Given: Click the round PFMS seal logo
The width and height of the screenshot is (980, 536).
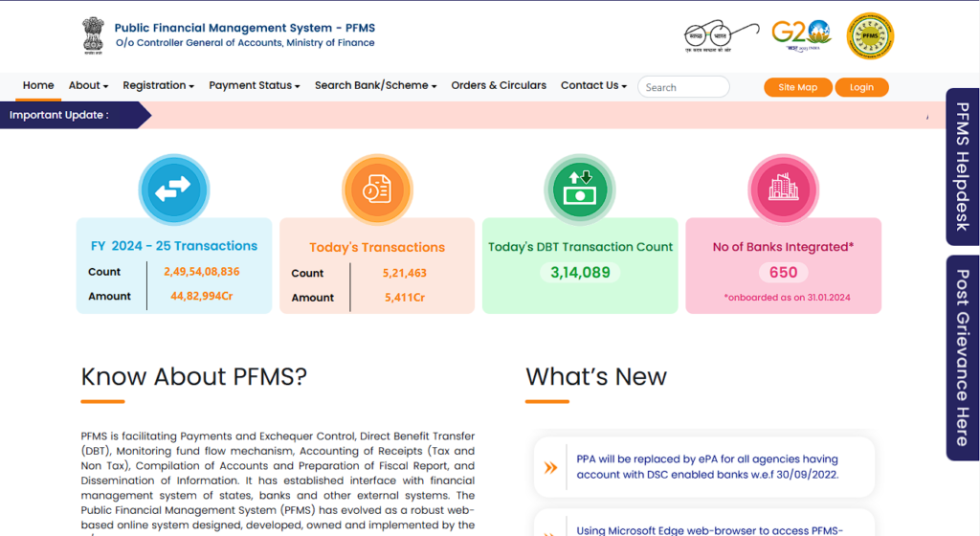Looking at the screenshot, I should (x=870, y=36).
